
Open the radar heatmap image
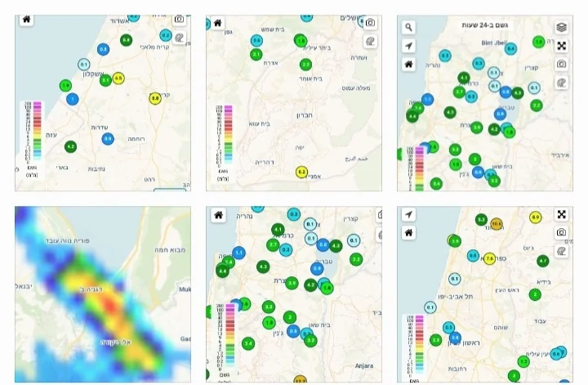click(x=103, y=294)
